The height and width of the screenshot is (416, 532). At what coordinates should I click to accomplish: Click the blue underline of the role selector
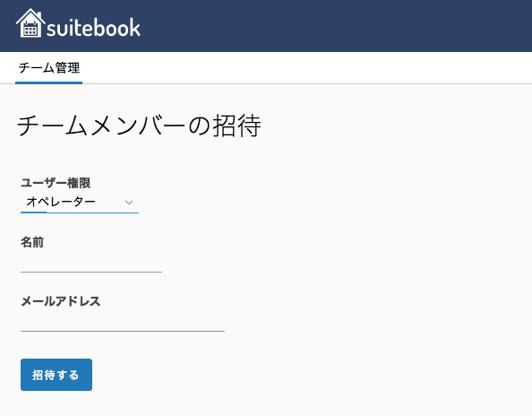tap(80, 212)
